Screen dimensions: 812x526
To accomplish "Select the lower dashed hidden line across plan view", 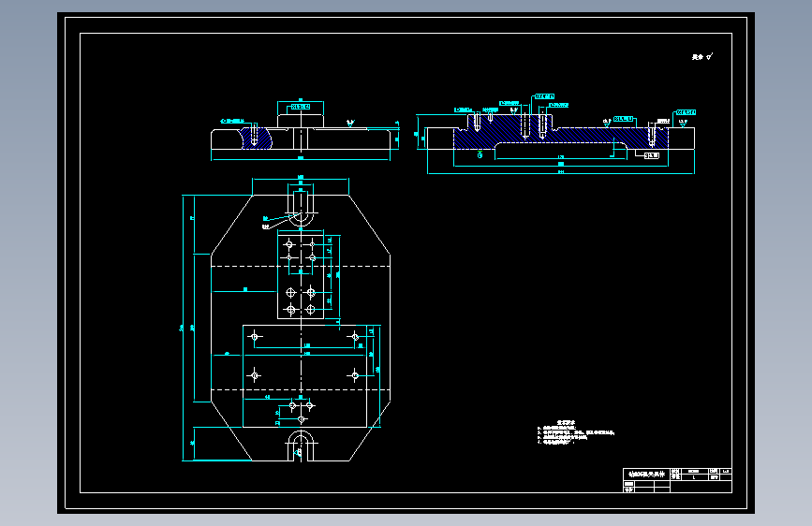I will click(301, 389).
